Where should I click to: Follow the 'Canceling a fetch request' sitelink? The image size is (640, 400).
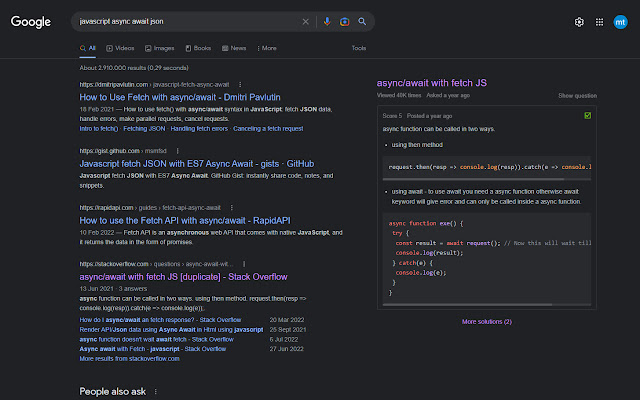point(268,129)
